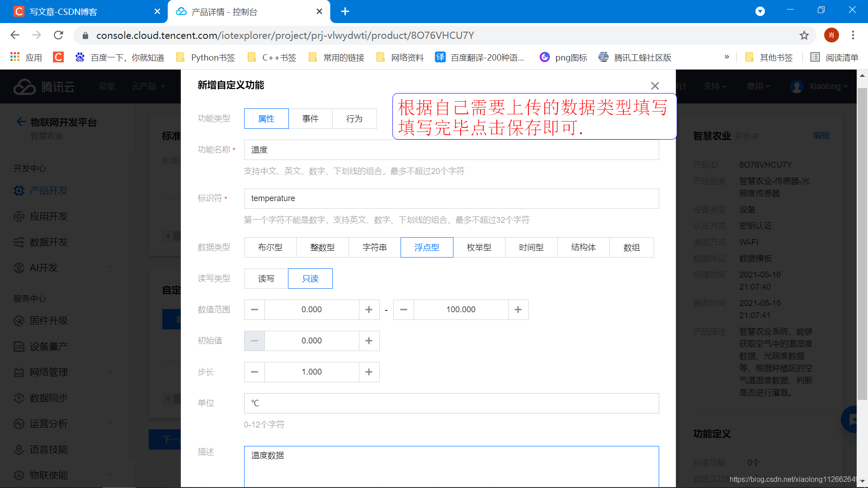Open the 应用 apps grid icon
The width and height of the screenshot is (868, 488).
click(x=15, y=57)
